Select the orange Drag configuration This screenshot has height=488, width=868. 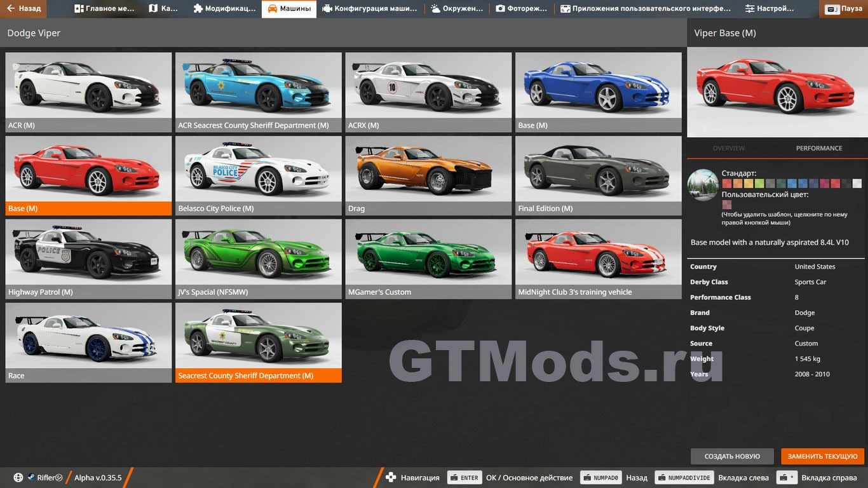428,175
